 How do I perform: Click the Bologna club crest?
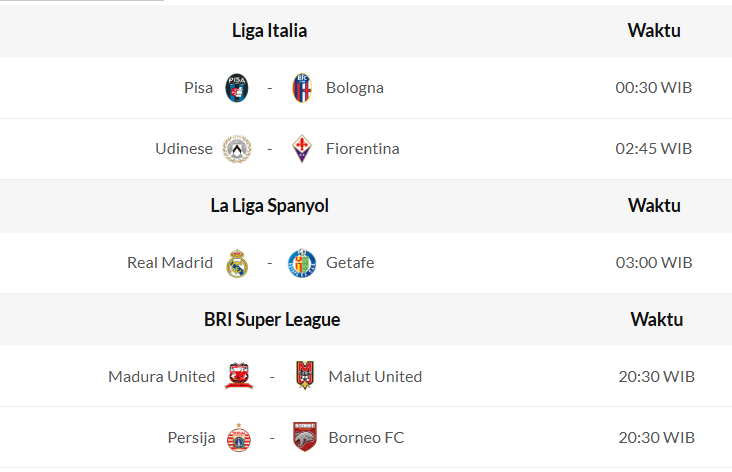point(302,88)
